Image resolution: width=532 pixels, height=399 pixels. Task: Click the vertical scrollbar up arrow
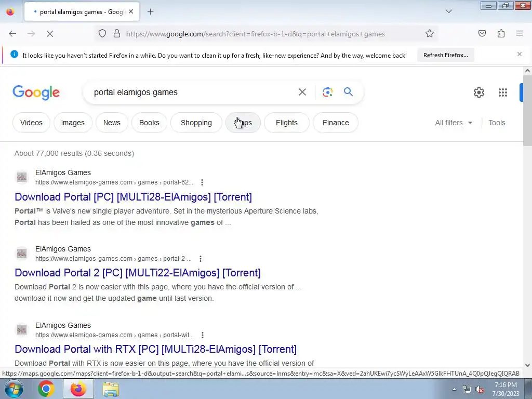pos(527,71)
